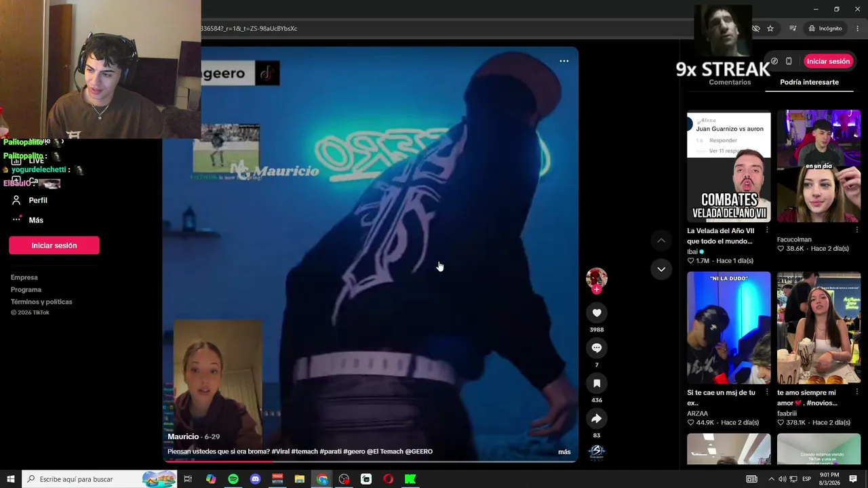Go to the next video arrow
Screen dimensions: 868x488
click(661, 269)
